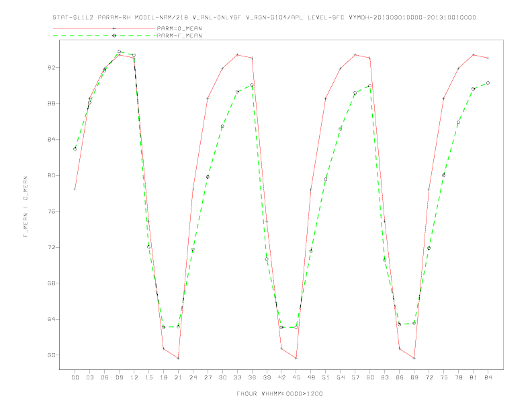Viewport: 532px width, 411px height.
Task: Click LEVEL=SFC in the chart title
Action: (x=326, y=17)
